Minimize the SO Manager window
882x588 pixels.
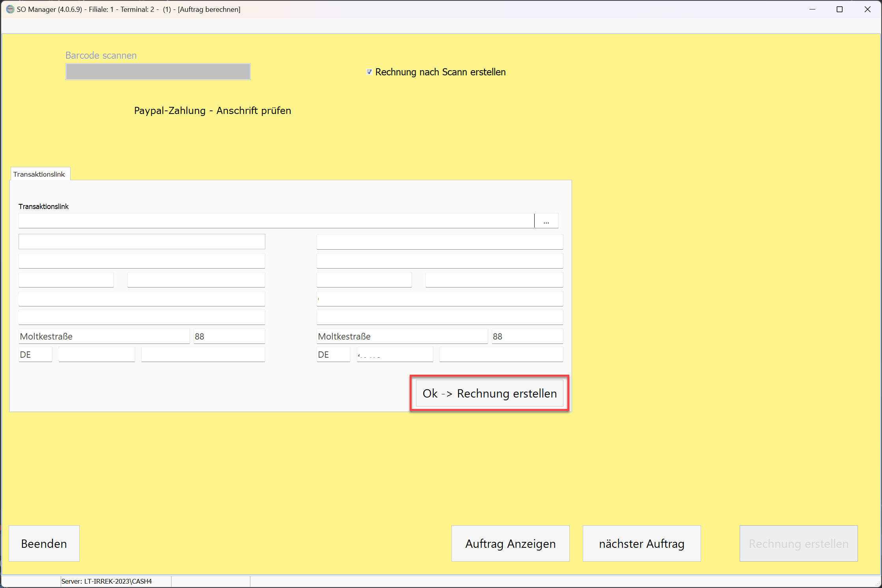812,9
